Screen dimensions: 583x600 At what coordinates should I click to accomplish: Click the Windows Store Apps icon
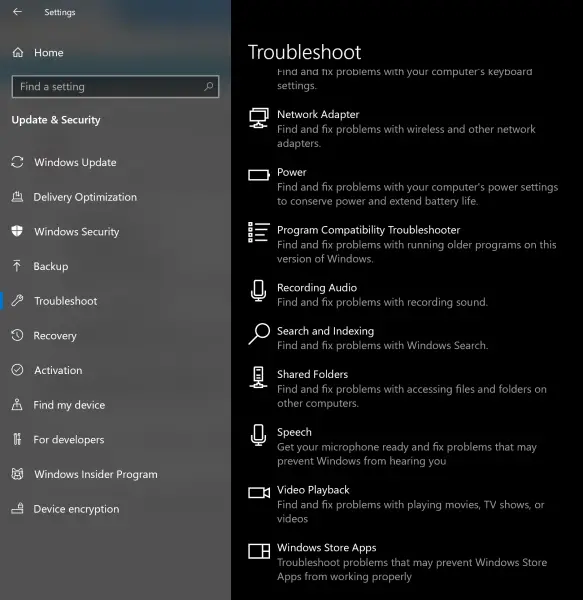259,551
